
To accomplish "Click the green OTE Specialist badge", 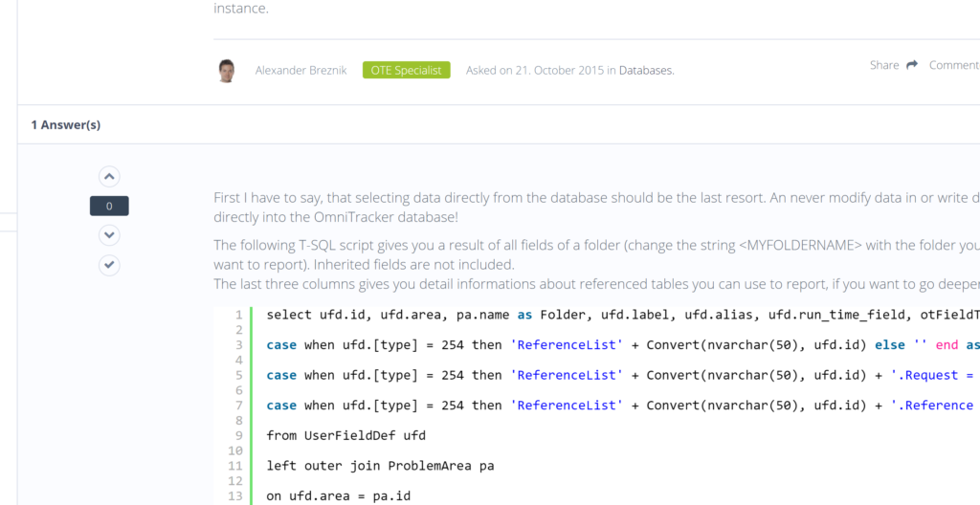I will 406,70.
